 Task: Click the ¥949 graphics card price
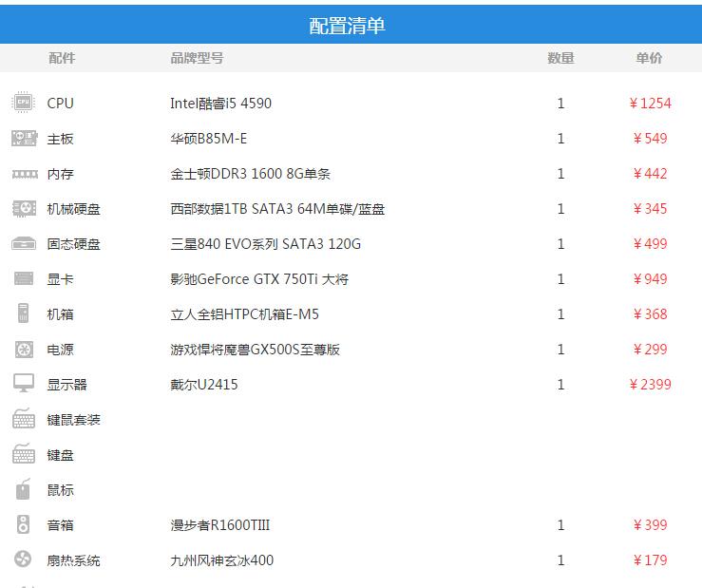tap(650, 279)
